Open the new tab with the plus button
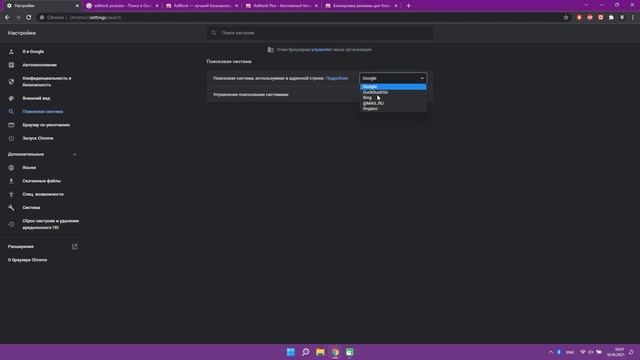 pos(408,6)
